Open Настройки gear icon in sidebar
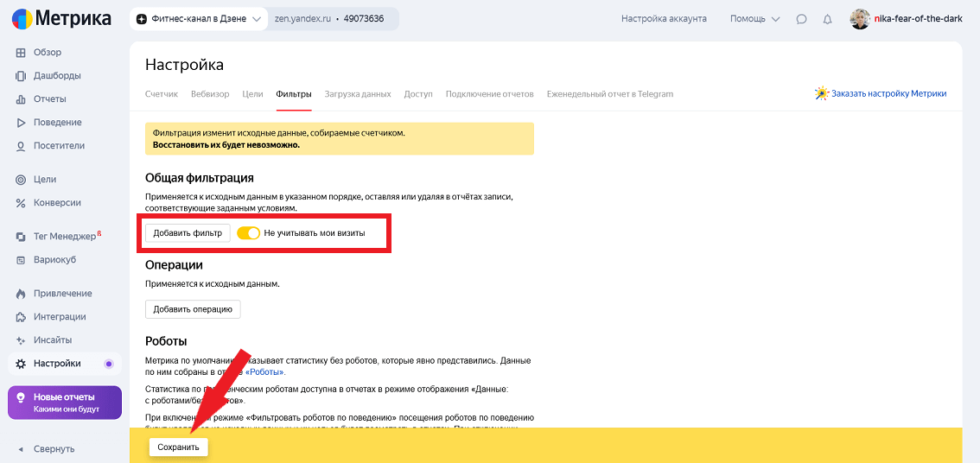 pos(21,364)
